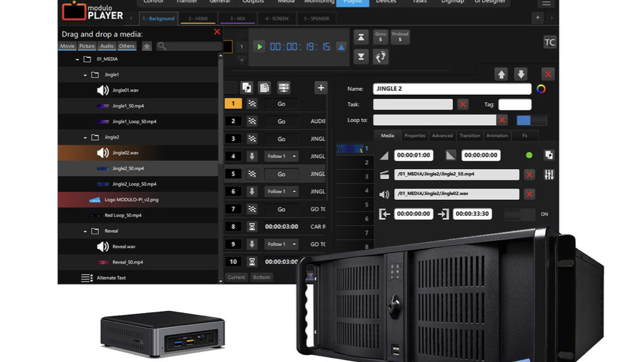This screenshot has width=644, height=362.
Task: Toggle the ON switch beside out-point time
Action: coord(519,214)
